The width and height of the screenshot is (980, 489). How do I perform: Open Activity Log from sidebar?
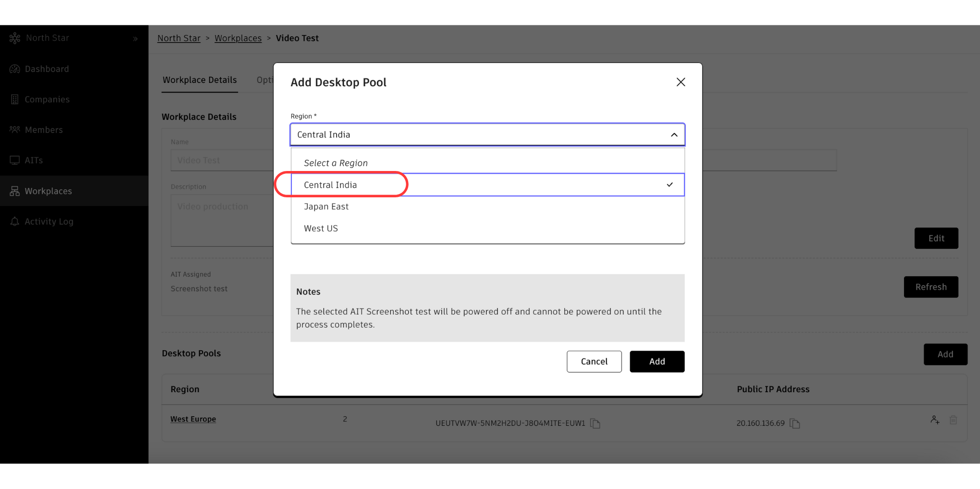point(49,222)
